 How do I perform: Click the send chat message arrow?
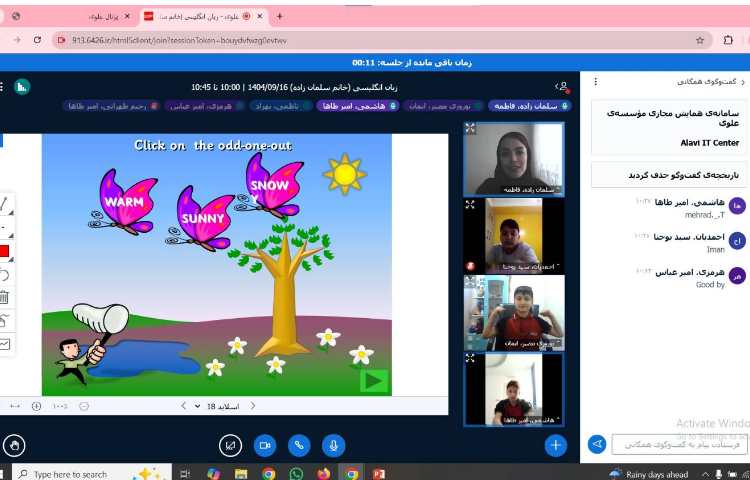(597, 444)
